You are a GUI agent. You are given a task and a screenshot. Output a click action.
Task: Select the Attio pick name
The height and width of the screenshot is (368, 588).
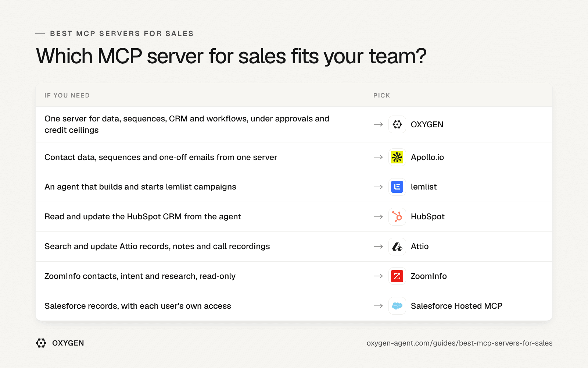(420, 247)
